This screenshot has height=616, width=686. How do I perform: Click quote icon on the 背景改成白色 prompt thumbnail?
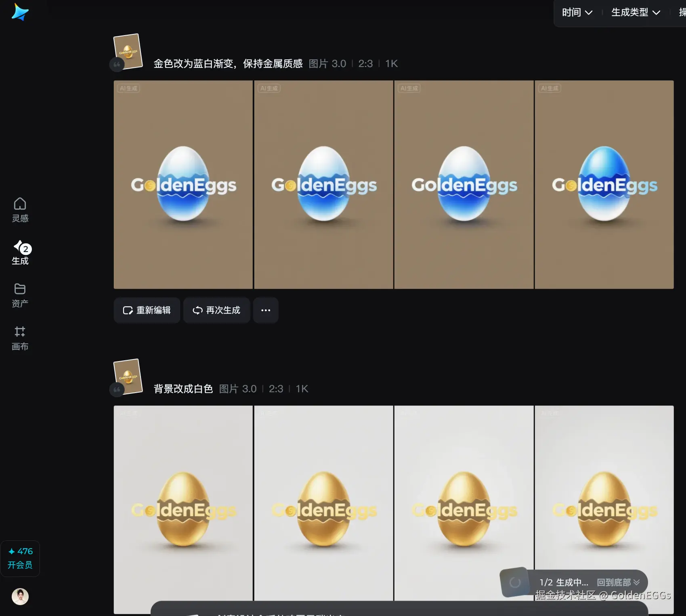click(x=117, y=390)
